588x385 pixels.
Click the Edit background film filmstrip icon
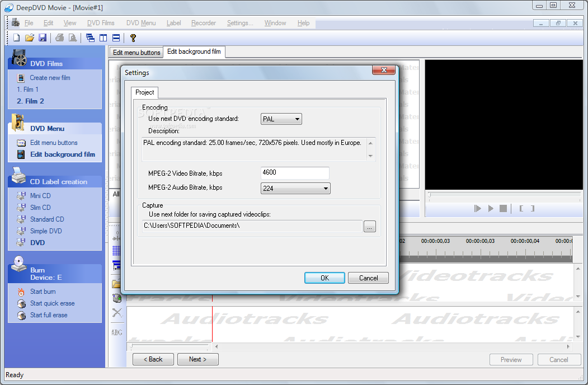21,154
